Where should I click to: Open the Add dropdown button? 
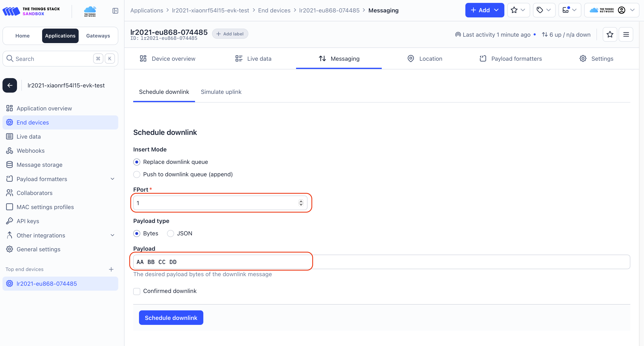point(484,10)
